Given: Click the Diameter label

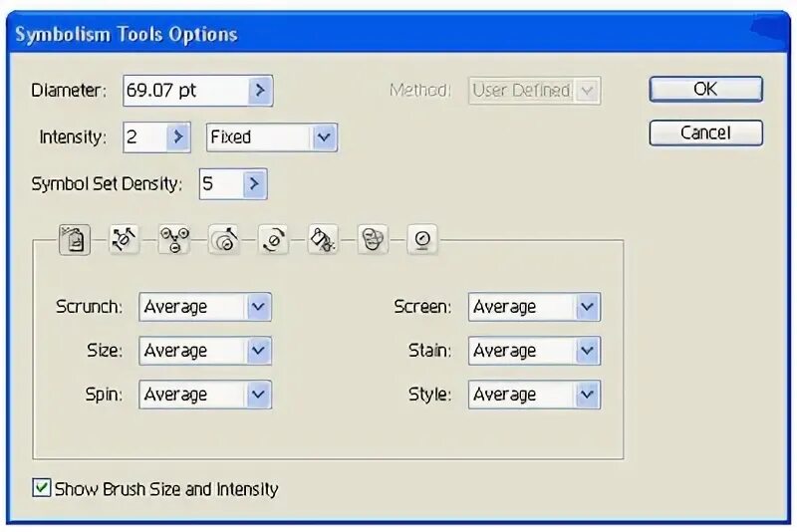Looking at the screenshot, I should [x=69, y=91].
